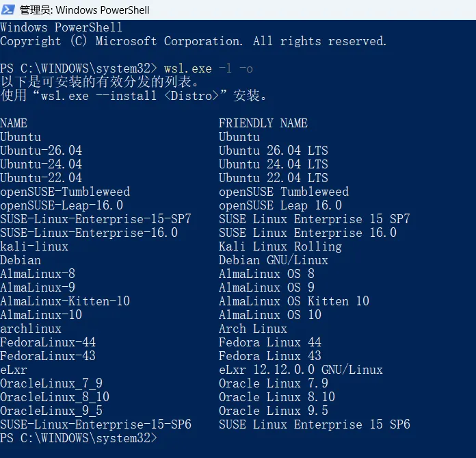This screenshot has width=476, height=458.
Task: Click the archlinux distro name
Action: (x=31, y=329)
